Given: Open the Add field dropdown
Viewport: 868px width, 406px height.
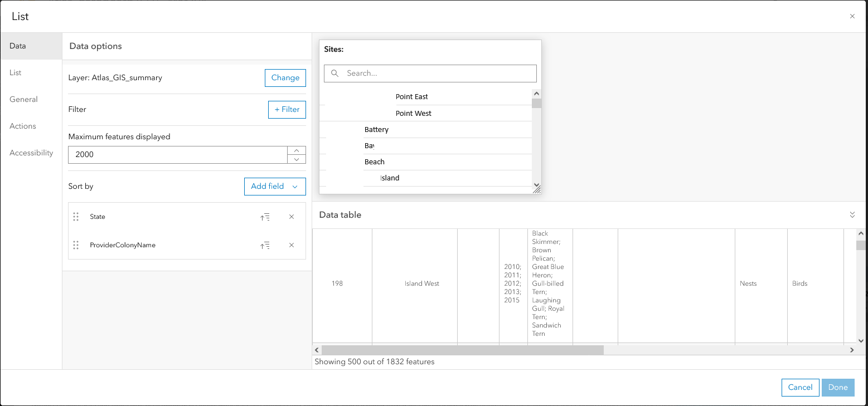Looking at the screenshot, I should pos(275,187).
